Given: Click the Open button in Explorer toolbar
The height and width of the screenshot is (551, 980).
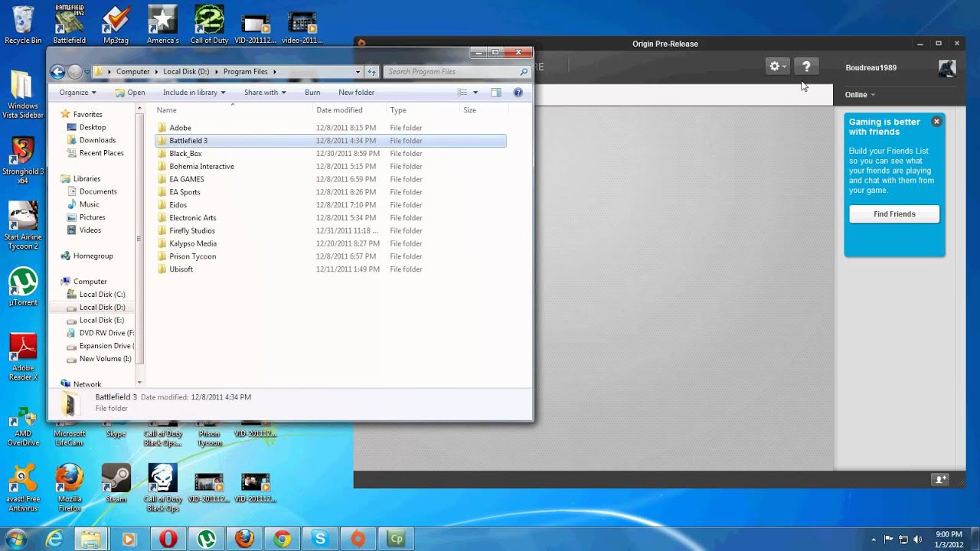Looking at the screenshot, I should pos(129,93).
